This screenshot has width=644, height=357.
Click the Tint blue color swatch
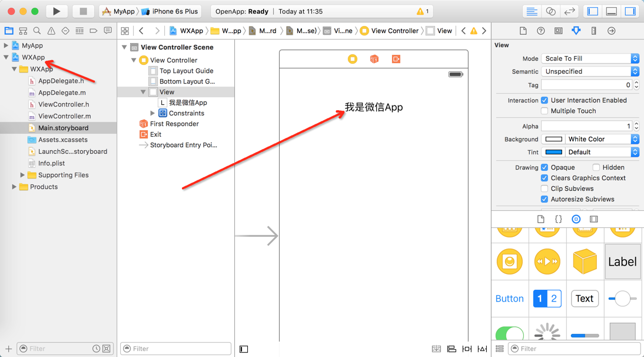coord(553,152)
